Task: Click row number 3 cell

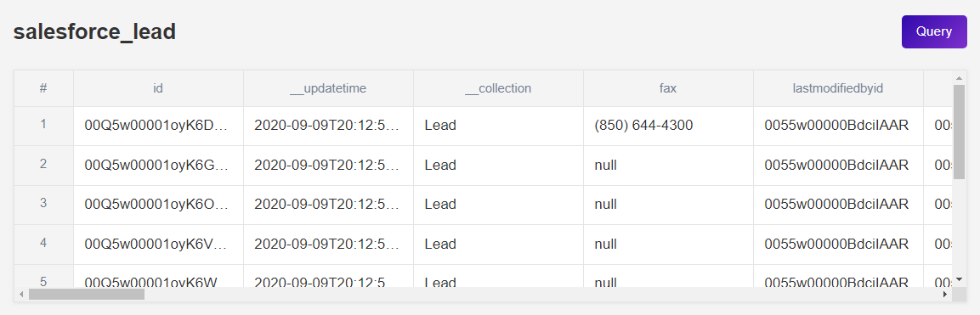Action: click(43, 205)
